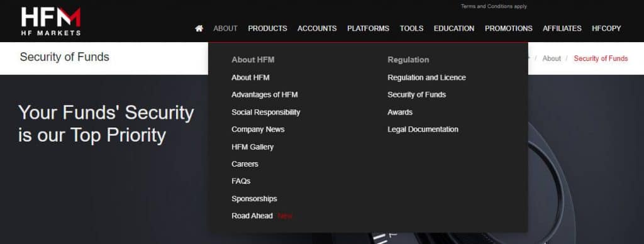
Task: Open Legal Documentation link
Action: pos(423,130)
